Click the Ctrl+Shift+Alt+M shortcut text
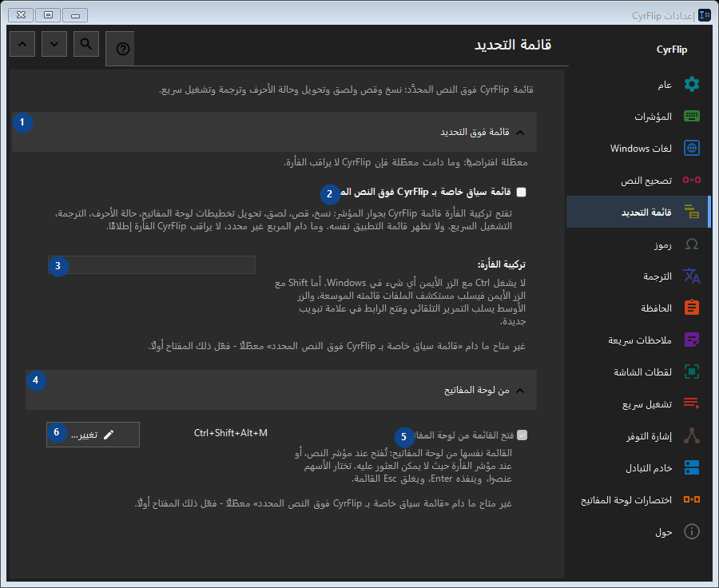The height and width of the screenshot is (588, 719). [x=231, y=433]
